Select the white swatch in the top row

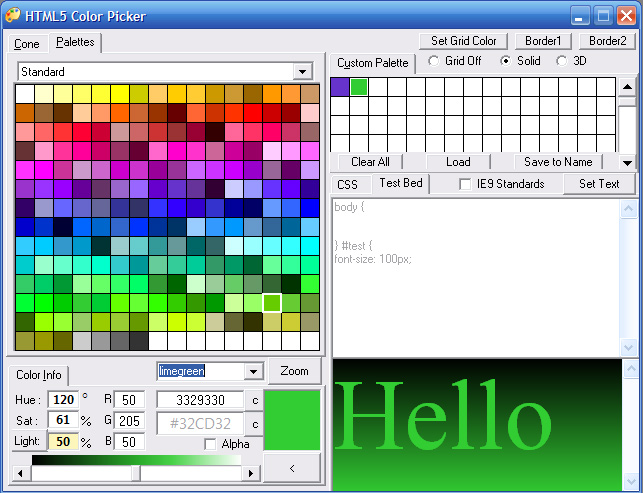click(x=25, y=94)
